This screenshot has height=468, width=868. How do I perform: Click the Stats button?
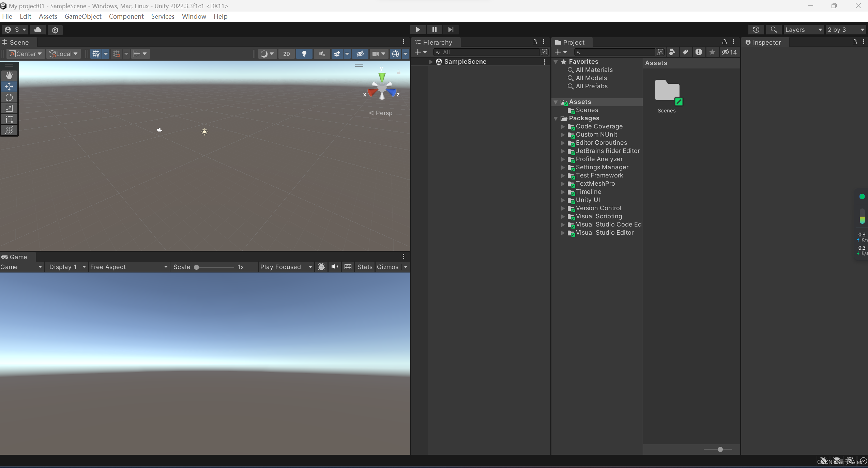coord(365,267)
